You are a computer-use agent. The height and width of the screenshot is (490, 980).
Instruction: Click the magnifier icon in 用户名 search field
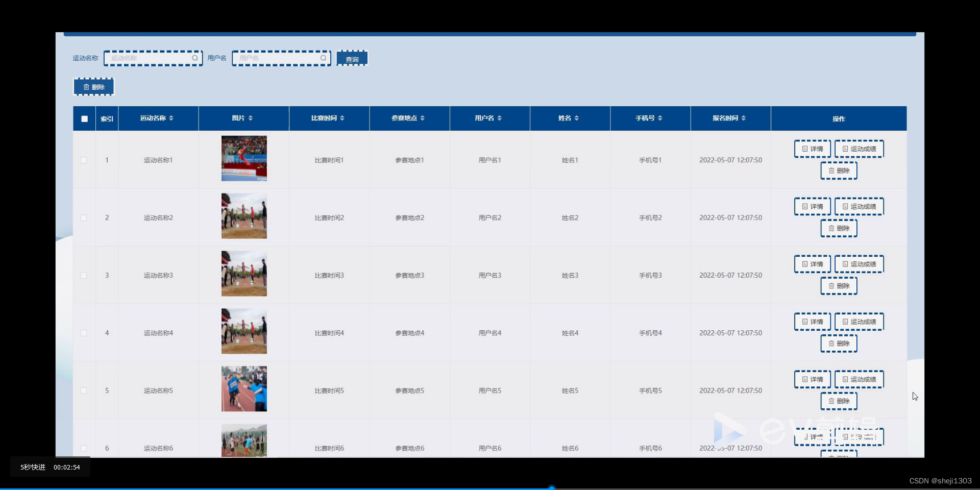pos(323,58)
